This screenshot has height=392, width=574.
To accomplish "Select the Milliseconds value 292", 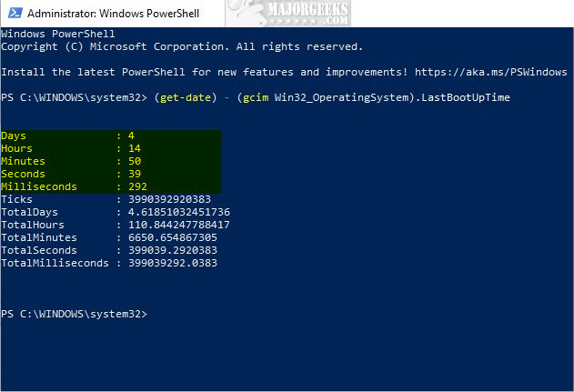I will pyautogui.click(x=137, y=187).
